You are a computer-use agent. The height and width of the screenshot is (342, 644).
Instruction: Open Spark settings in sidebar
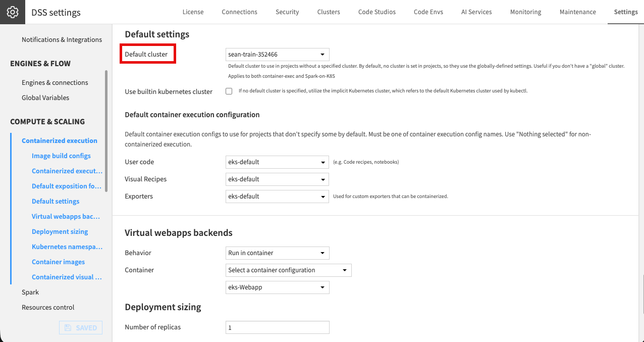[x=30, y=292]
